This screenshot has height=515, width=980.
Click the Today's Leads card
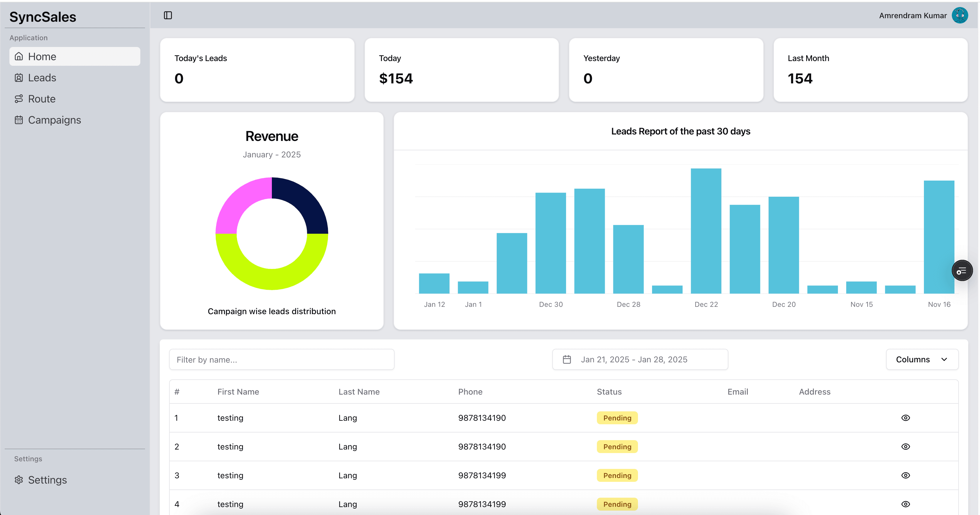click(x=257, y=70)
